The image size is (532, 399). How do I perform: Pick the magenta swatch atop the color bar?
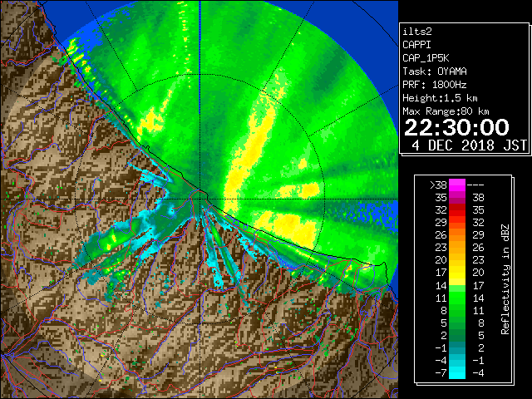tap(457, 185)
